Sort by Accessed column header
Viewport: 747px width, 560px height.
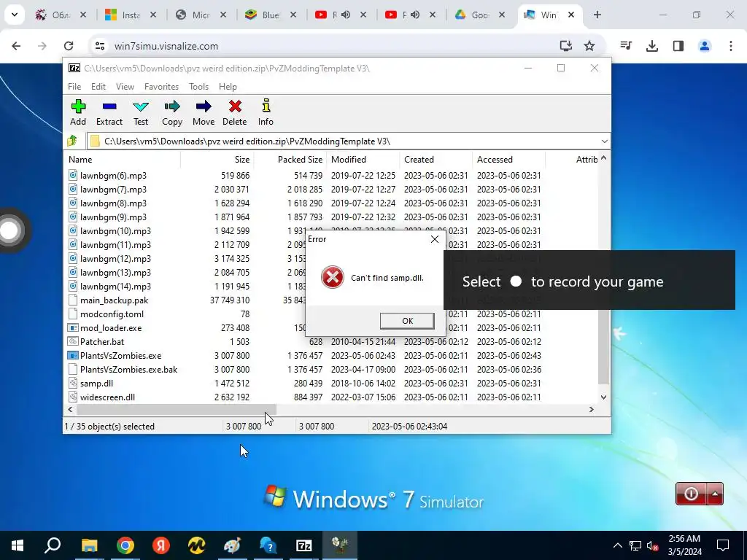tap(495, 160)
